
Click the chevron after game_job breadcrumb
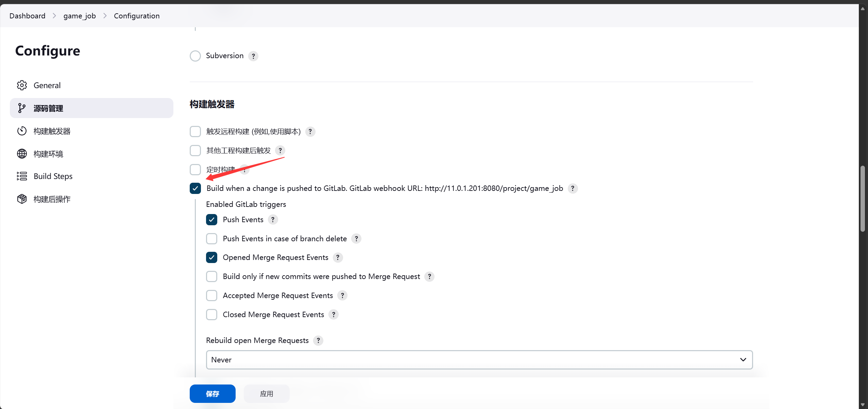click(105, 16)
